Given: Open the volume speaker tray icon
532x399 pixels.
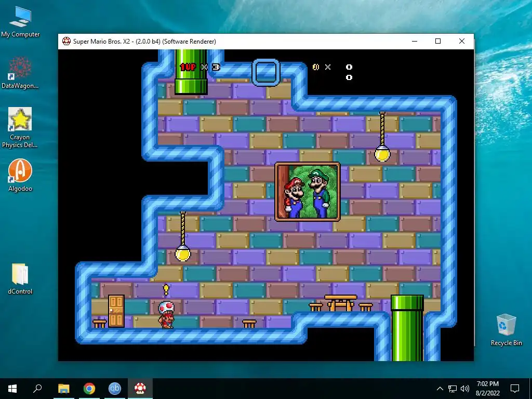Looking at the screenshot, I should (465, 389).
